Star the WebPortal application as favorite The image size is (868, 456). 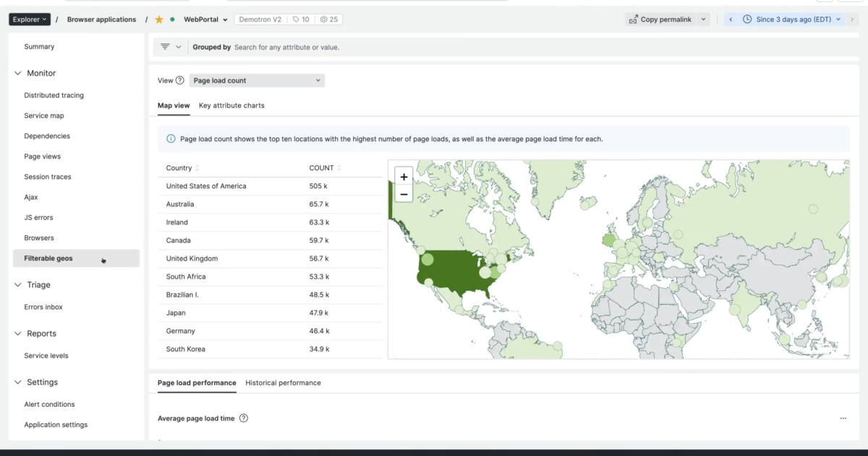158,20
